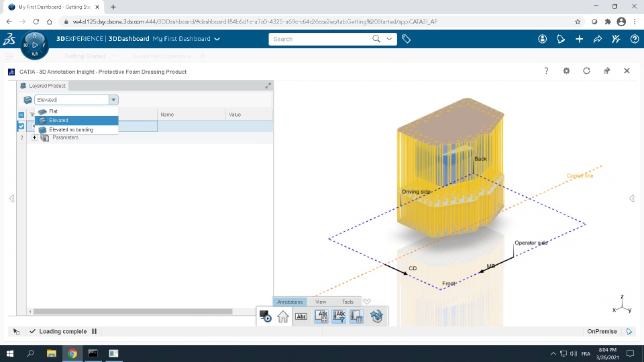
Task: Open the notifications icon in top bar
Action: point(561,39)
